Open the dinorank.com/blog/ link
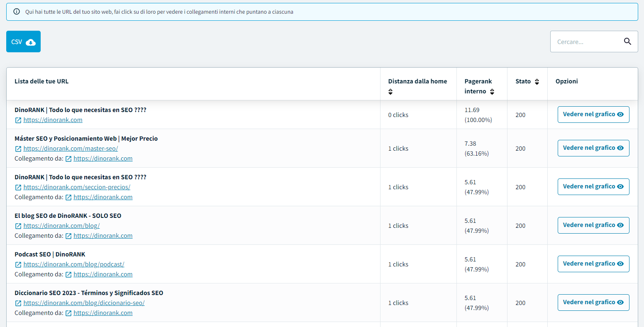Image resolution: width=644 pixels, height=327 pixels. tap(61, 226)
